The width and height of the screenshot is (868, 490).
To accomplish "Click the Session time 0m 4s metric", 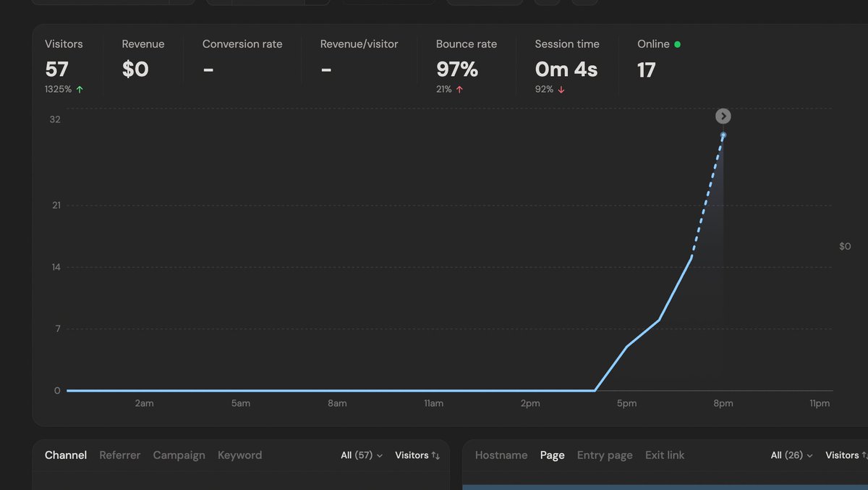I will coord(567,66).
